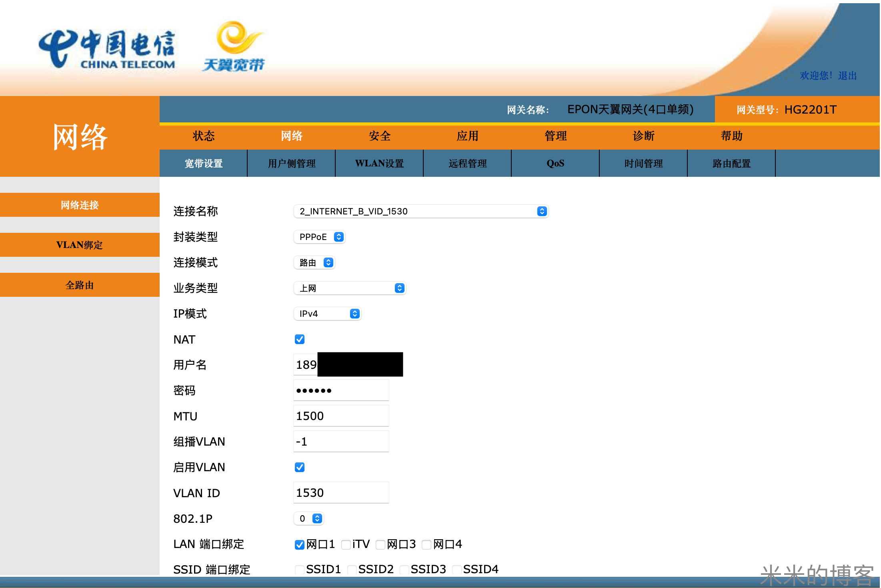The width and height of the screenshot is (881, 588).
Task: Enable the iTV port binding checkbox
Action: 346,544
